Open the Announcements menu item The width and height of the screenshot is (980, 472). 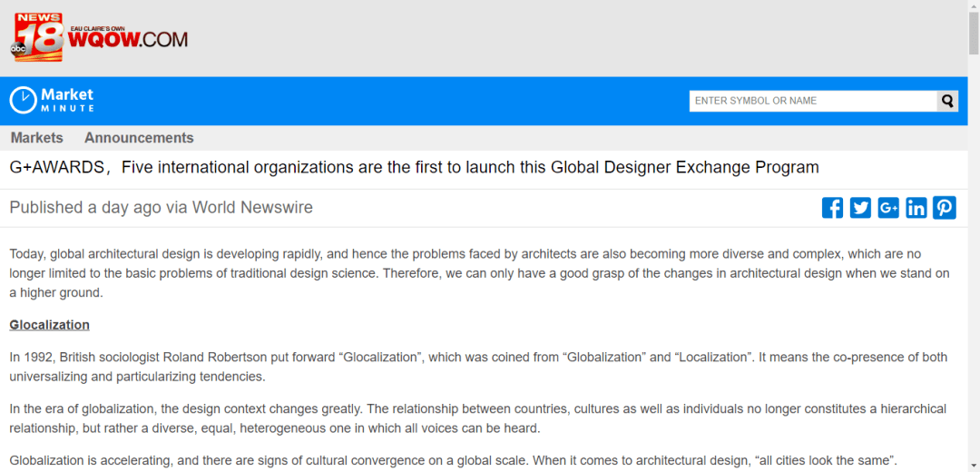coord(139,138)
